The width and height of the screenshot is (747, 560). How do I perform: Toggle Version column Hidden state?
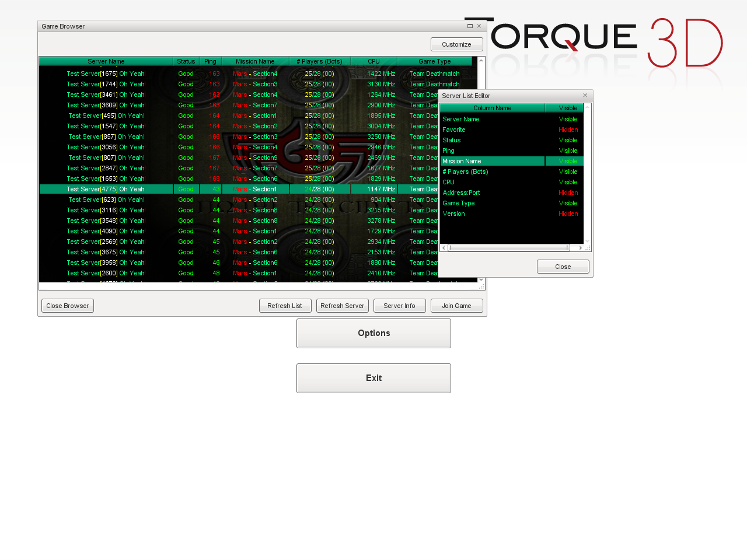(x=568, y=213)
